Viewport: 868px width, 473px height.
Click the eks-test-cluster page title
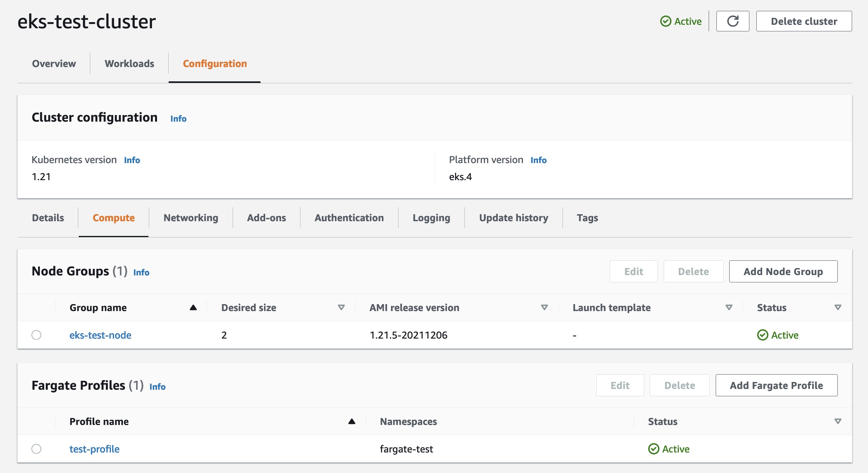(86, 21)
